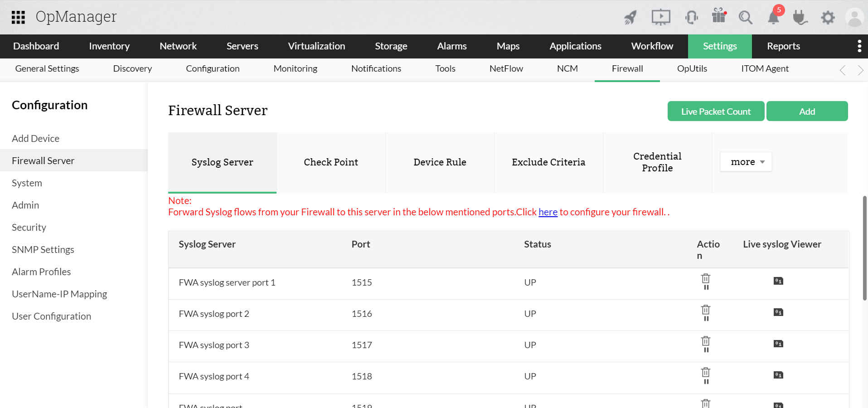Open live syslog viewer for port 1517
This screenshot has width=868, height=408.
click(778, 344)
